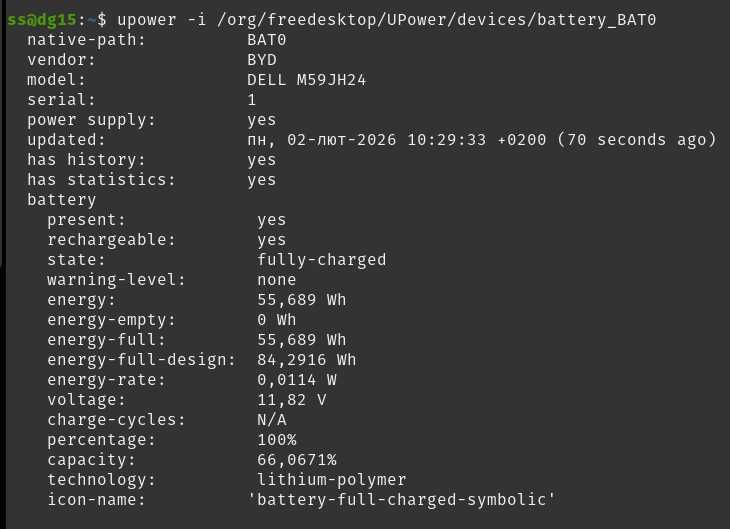Screen dimensions: 730x529
Task: Click the charge-cycles value N/A
Action: tap(272, 420)
